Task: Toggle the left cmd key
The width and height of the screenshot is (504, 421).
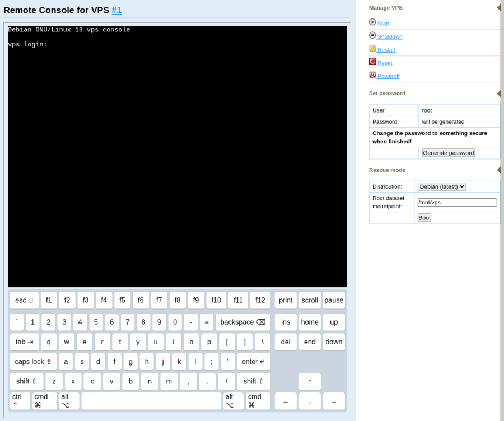Action: [45, 401]
